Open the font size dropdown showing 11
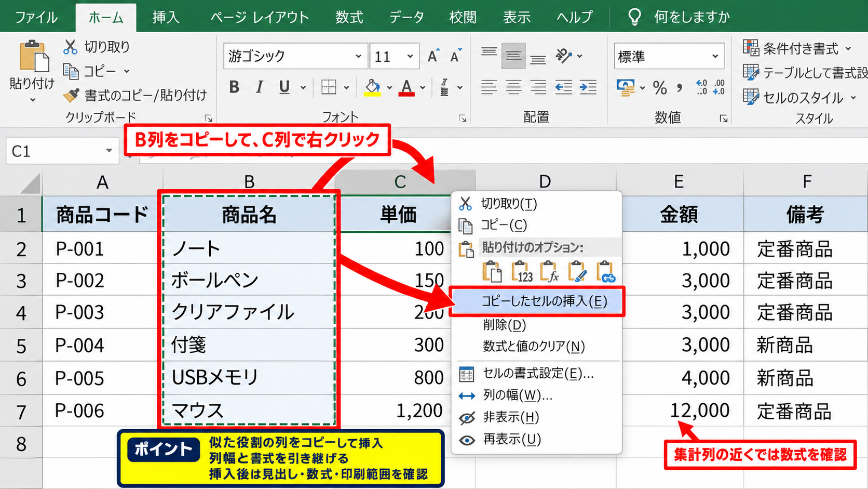Screen dimensions: 868x489 410,56
